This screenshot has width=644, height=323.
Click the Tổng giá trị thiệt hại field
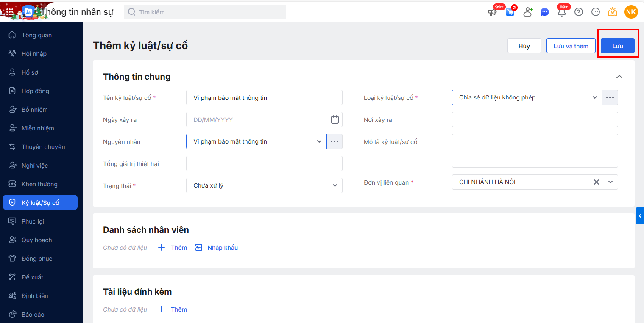point(264,163)
